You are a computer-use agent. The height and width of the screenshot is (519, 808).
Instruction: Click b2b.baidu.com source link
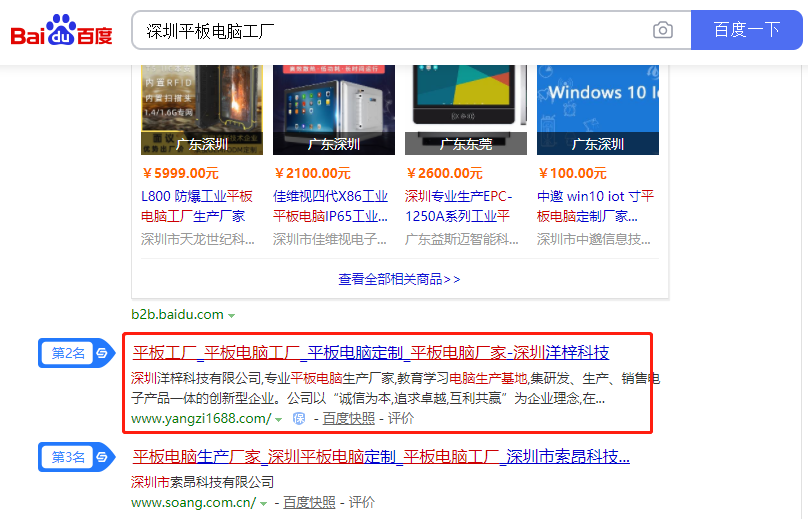177,314
